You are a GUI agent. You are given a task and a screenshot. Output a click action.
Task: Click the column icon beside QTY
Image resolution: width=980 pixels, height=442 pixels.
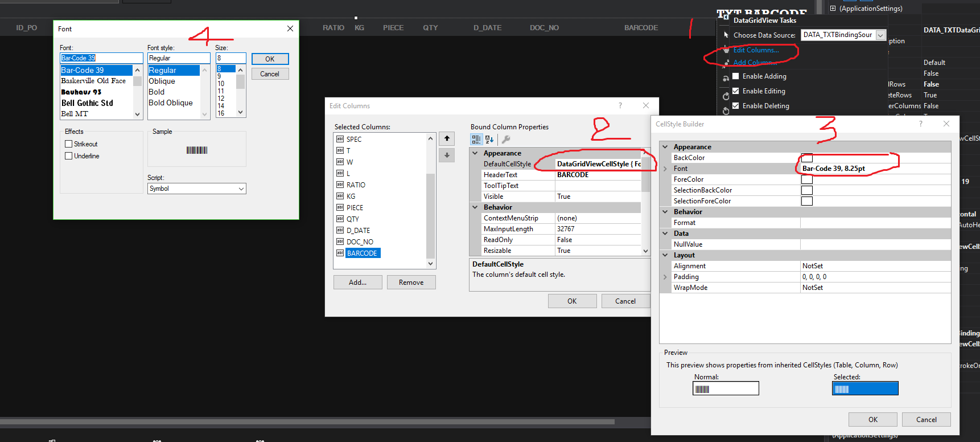[340, 219]
